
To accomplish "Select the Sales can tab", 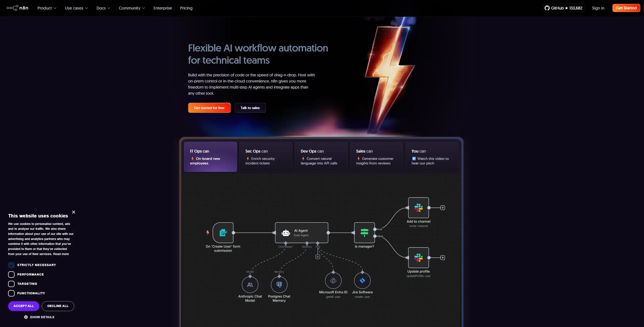I will coord(376,157).
